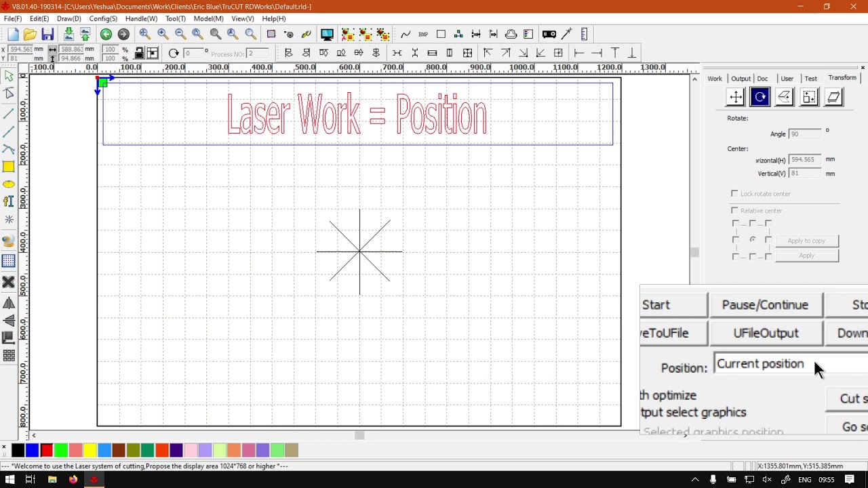Pick the blue color swatch in palette

click(33, 450)
